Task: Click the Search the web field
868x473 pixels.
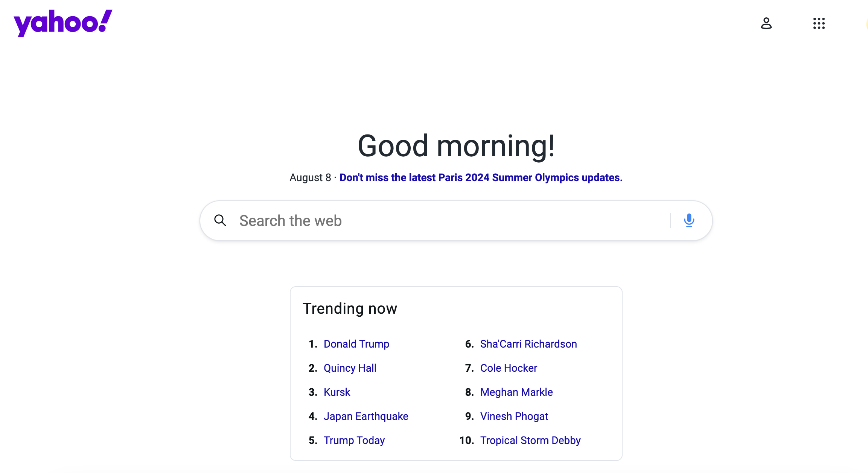Action: [452, 221]
